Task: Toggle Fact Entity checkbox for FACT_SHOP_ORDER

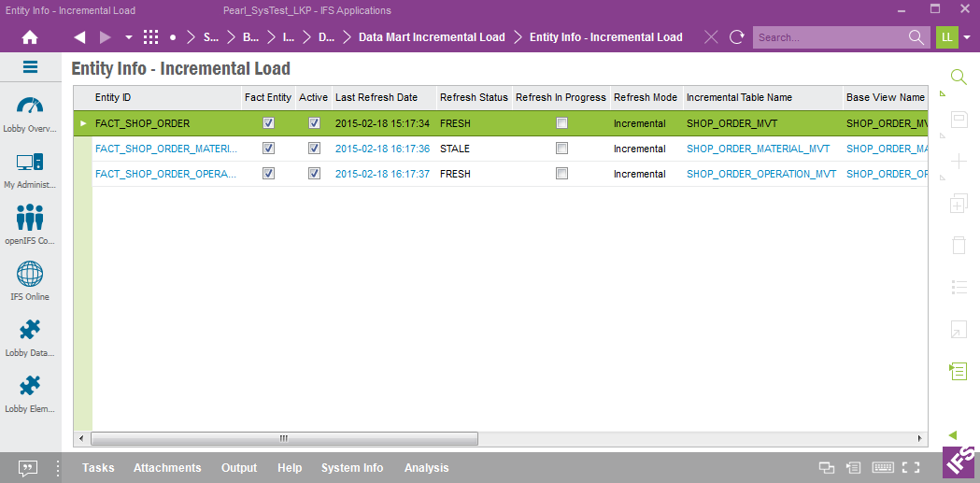Action: (x=269, y=123)
